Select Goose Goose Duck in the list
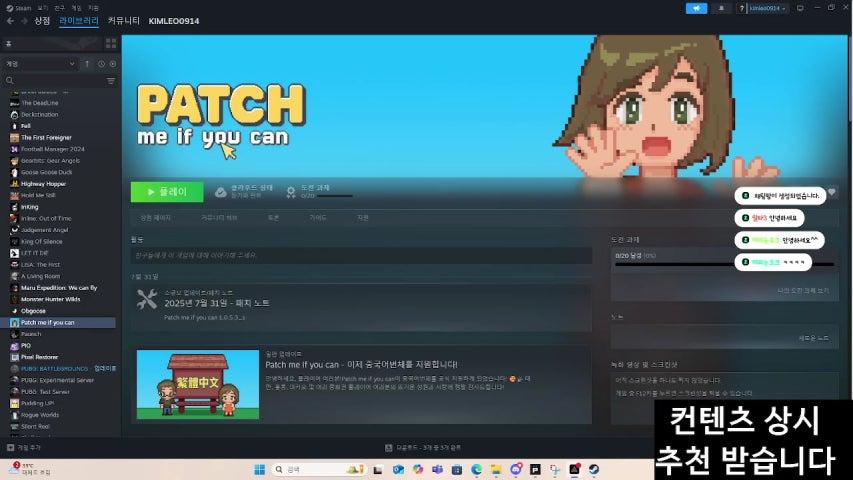This screenshot has height=480, width=853. click(x=46, y=172)
